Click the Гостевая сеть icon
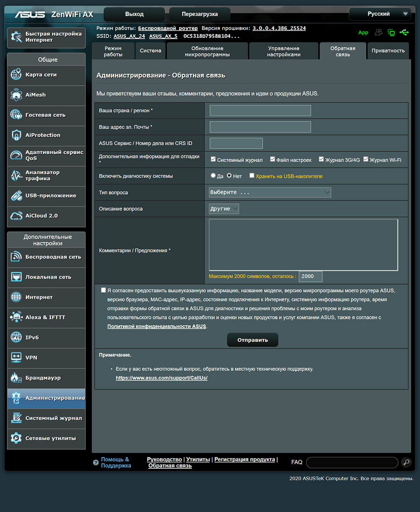The width and height of the screenshot is (420, 512). pos(16,115)
